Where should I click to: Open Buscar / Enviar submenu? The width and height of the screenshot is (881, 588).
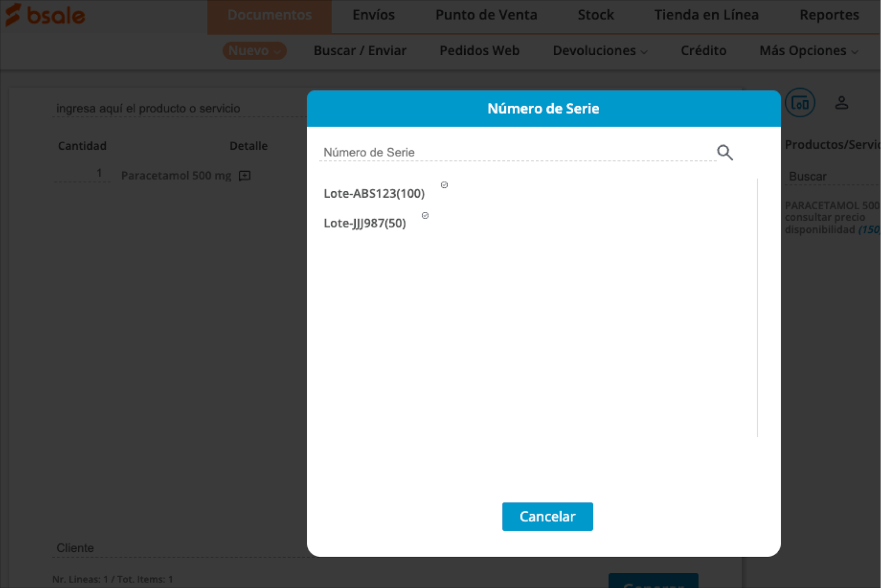tap(360, 51)
